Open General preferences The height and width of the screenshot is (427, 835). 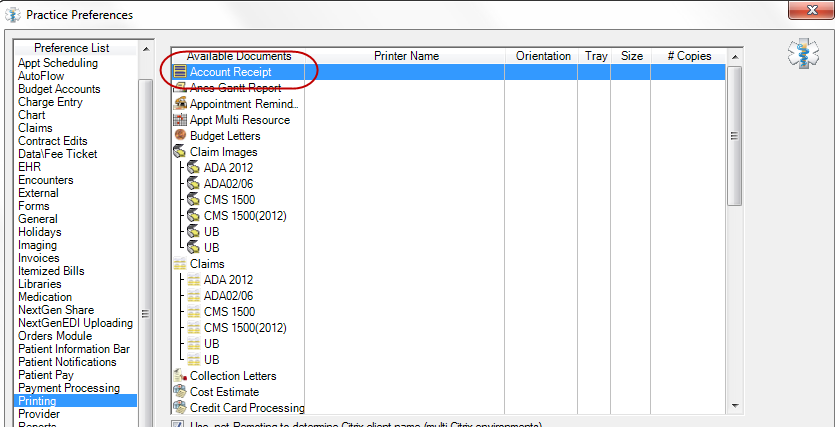tap(38, 219)
